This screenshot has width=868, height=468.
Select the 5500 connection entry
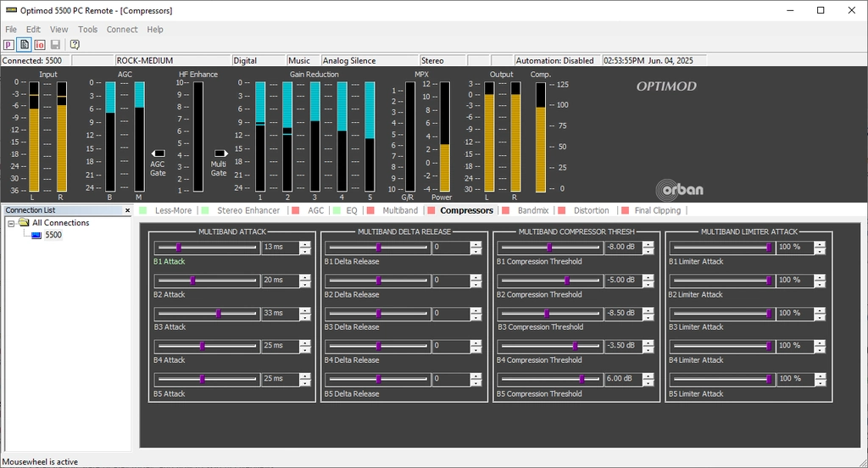coord(53,235)
